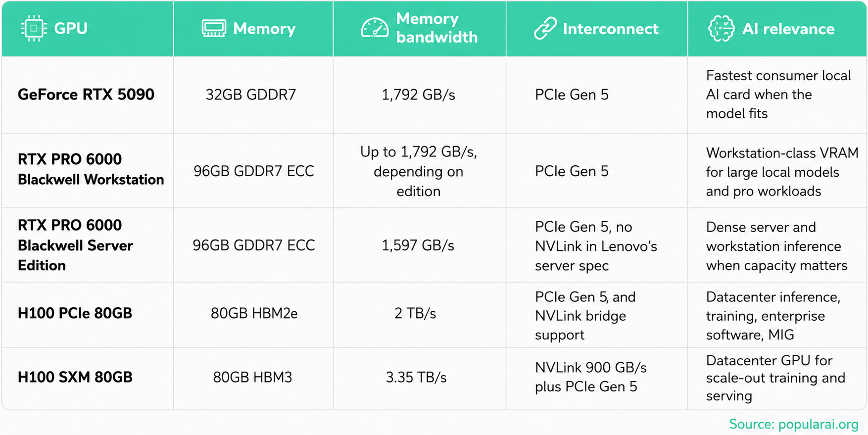868x435 pixels.
Task: Click the 32GB GDDR7 memory cell
Action: [x=251, y=95]
